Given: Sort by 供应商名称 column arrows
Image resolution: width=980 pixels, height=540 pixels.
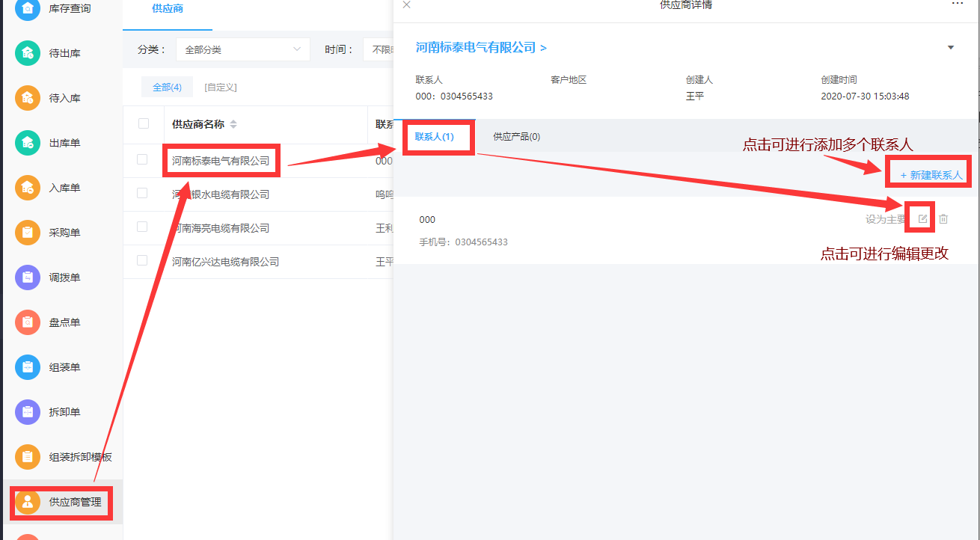Looking at the screenshot, I should coord(233,124).
